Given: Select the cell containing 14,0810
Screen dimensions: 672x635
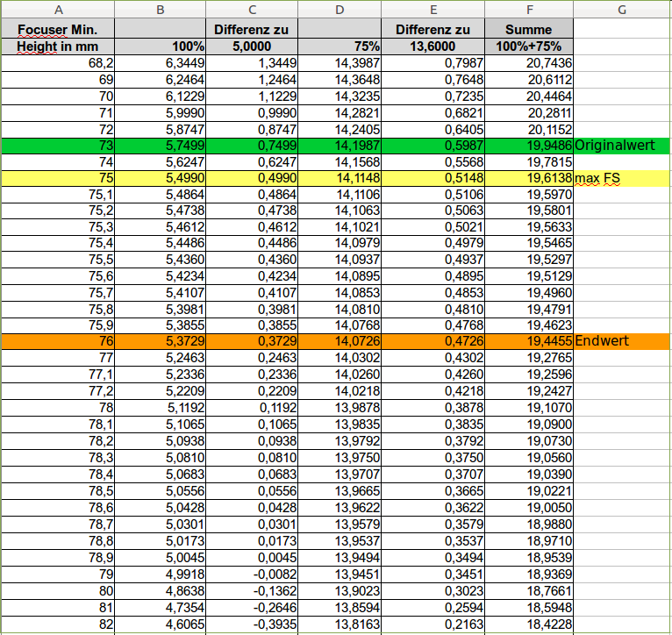Looking at the screenshot, I should 340,310.
